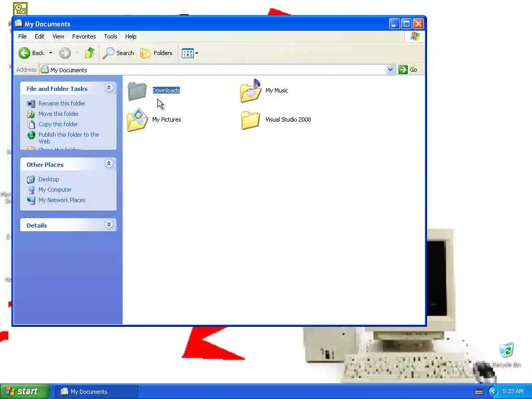Open the Back history dropdown arrow
The width and height of the screenshot is (532, 399).
(50, 53)
